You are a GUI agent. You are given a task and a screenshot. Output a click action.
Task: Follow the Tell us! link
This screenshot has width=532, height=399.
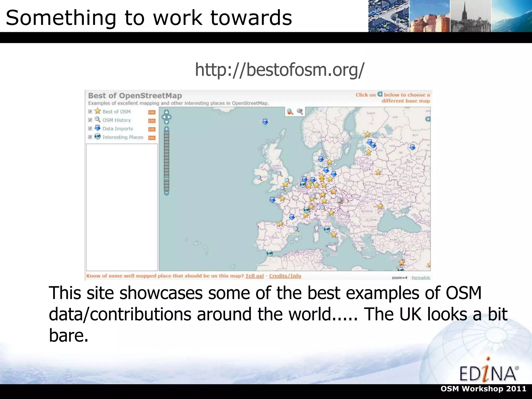(255, 276)
